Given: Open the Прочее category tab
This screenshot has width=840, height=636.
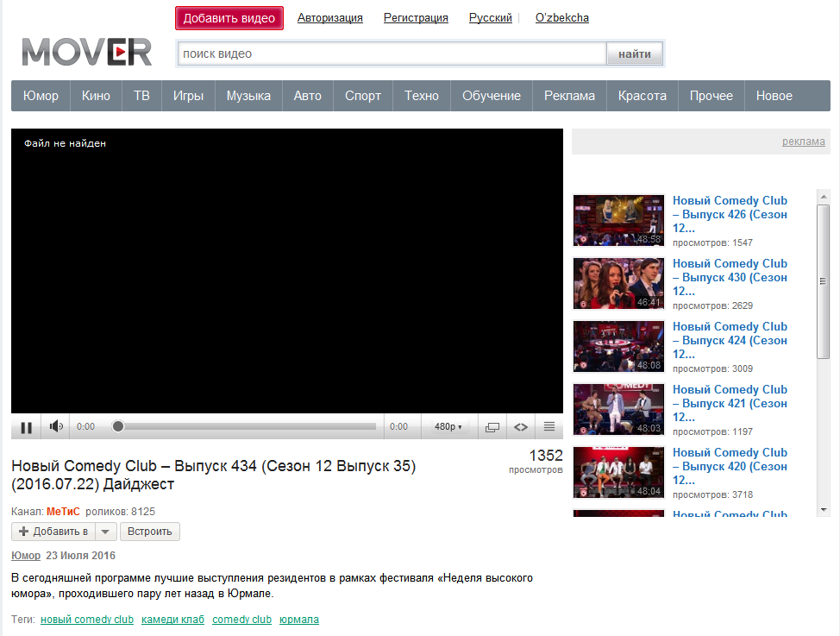Looking at the screenshot, I should 711,96.
